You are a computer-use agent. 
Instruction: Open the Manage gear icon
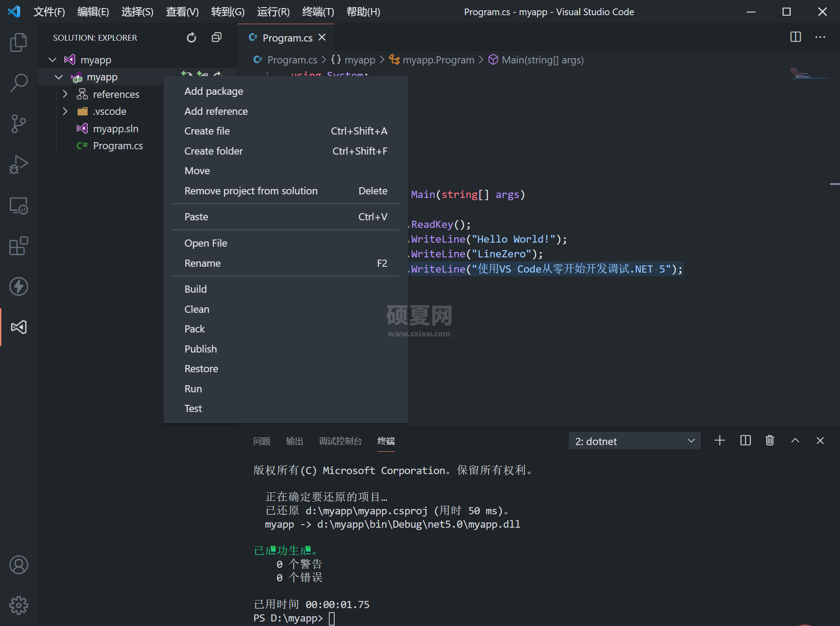pos(18,605)
